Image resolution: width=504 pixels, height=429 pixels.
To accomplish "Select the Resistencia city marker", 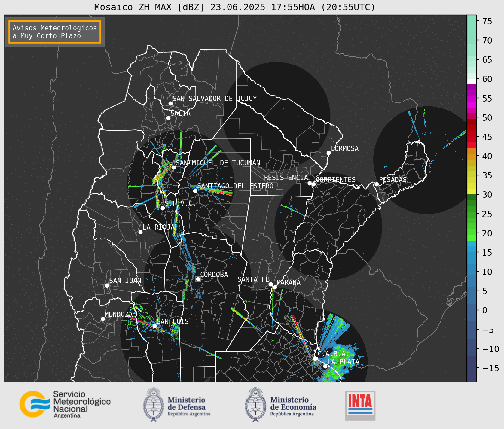I will 310,183.
